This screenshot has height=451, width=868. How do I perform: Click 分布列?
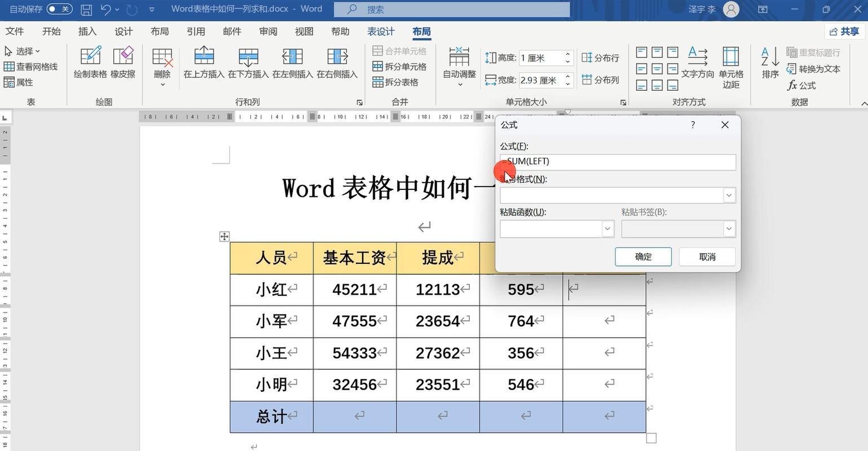(600, 80)
